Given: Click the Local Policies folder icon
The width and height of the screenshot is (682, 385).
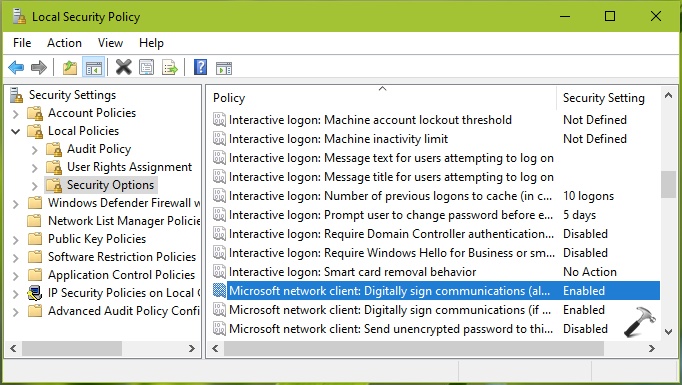Looking at the screenshot, I should (35, 131).
